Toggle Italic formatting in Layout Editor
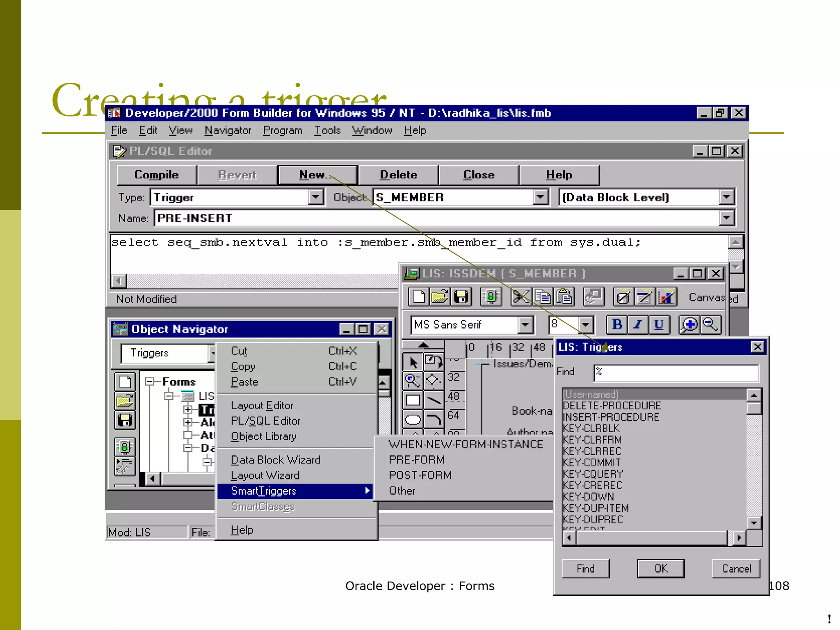The height and width of the screenshot is (630, 840). click(638, 325)
